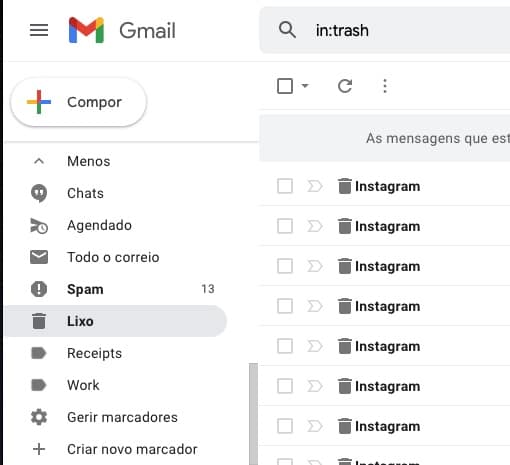
Task: Click the Lixo trash can icon
Action: tap(39, 321)
